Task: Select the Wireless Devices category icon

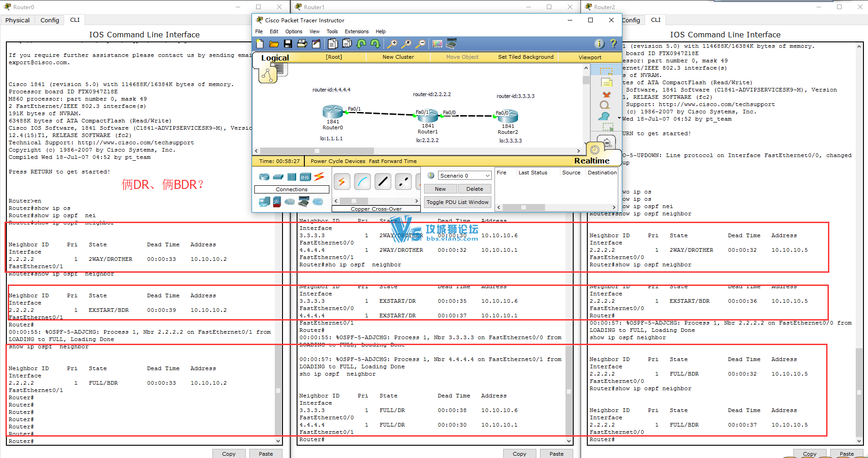Action: click(x=305, y=177)
